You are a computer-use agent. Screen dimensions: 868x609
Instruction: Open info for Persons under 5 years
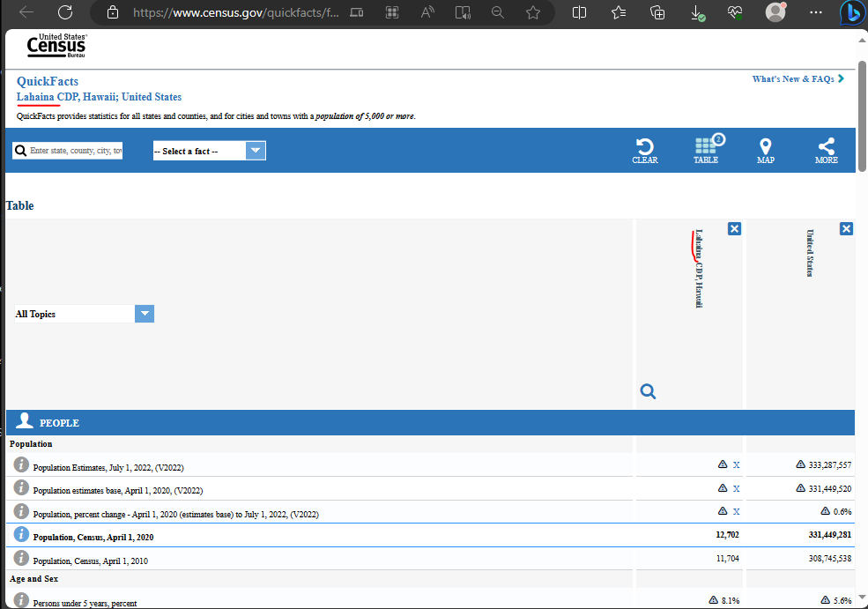(x=21, y=600)
